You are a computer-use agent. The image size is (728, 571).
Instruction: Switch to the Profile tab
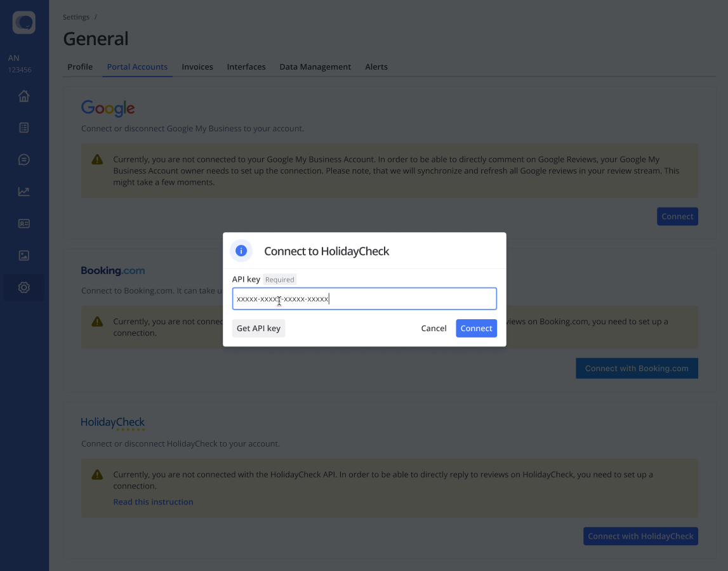[x=80, y=67]
